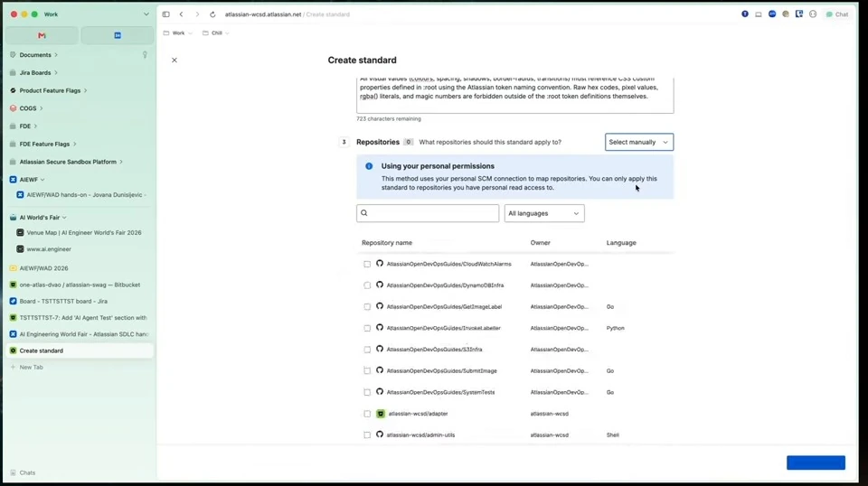The image size is (868, 486).
Task: Open the Chill bookmarks folder in toolbar
Action: tap(216, 33)
